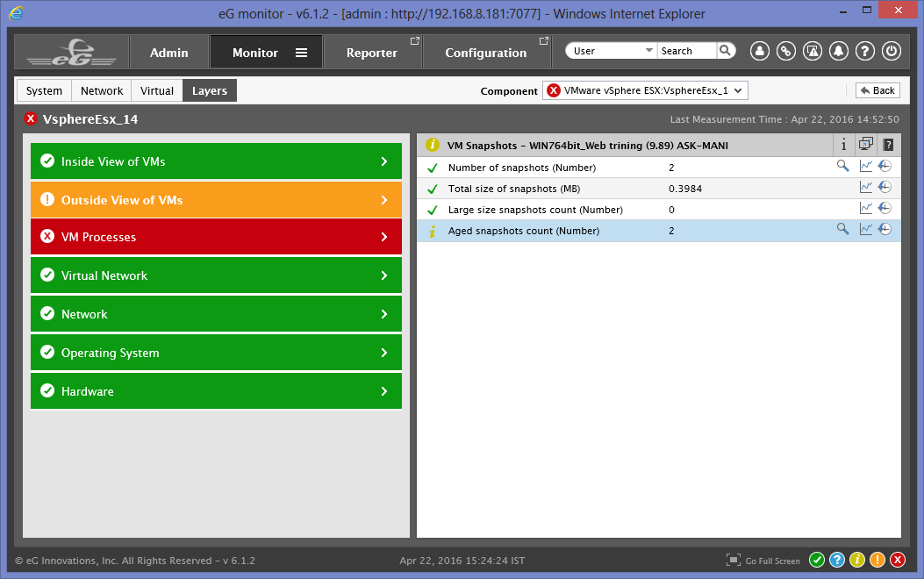Click the 0.3984 value cell
This screenshot has height=579, width=924.
point(685,189)
